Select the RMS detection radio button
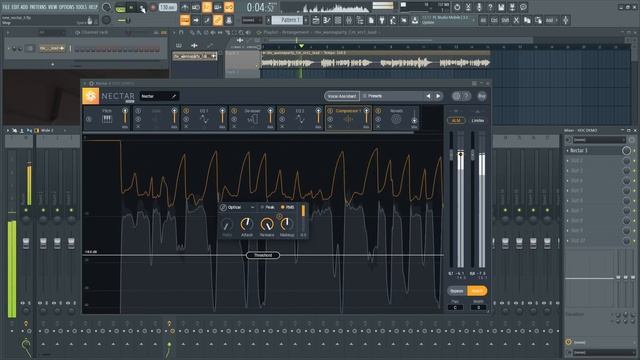This screenshot has width=640, height=360. pos(288,207)
